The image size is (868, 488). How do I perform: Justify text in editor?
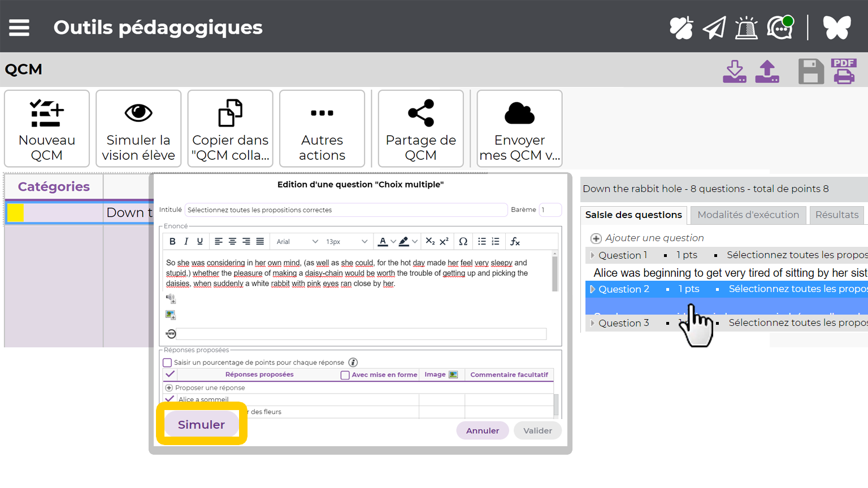(260, 241)
